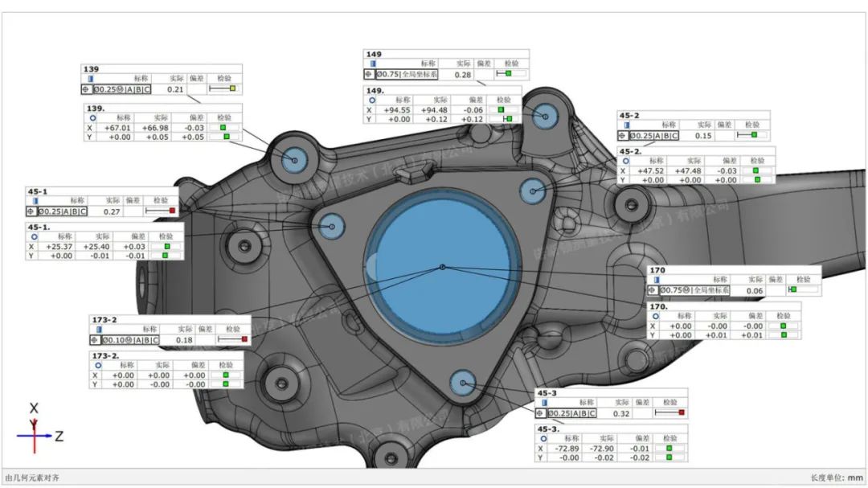Click the blue header icon of label 139

(91, 79)
